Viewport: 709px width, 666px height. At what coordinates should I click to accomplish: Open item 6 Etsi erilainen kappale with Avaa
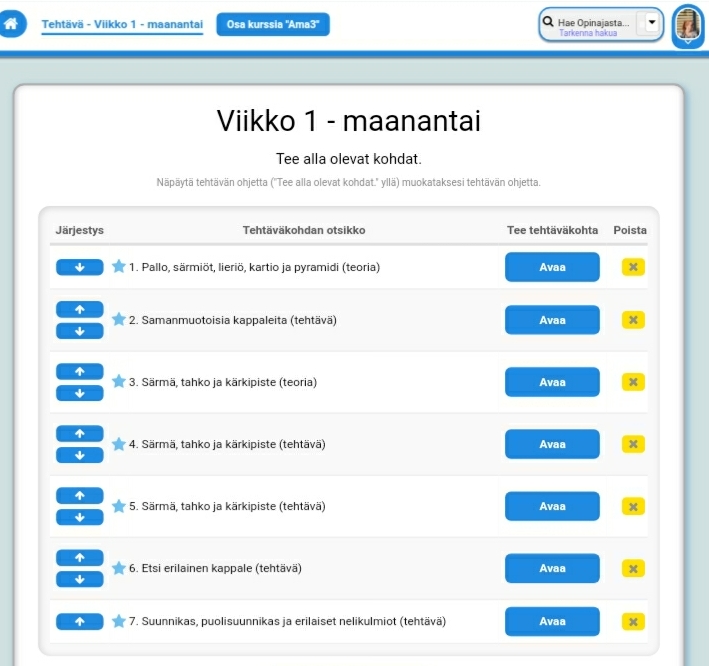[x=552, y=568]
